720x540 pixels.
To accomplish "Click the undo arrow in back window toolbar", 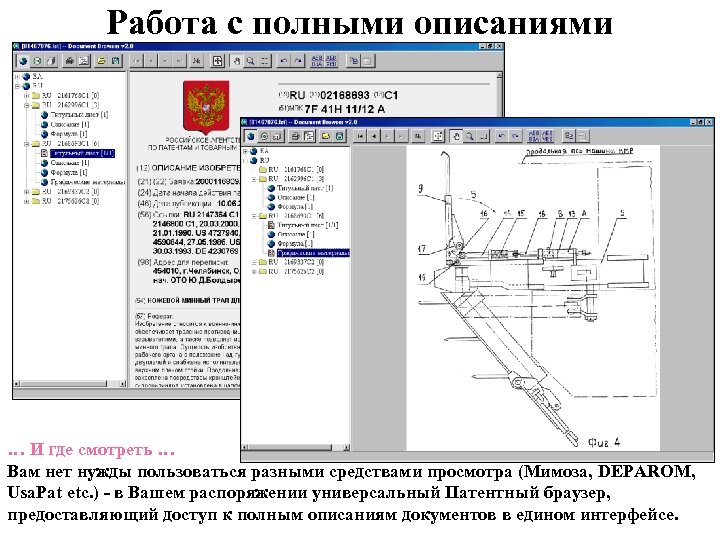I will tap(284, 61).
